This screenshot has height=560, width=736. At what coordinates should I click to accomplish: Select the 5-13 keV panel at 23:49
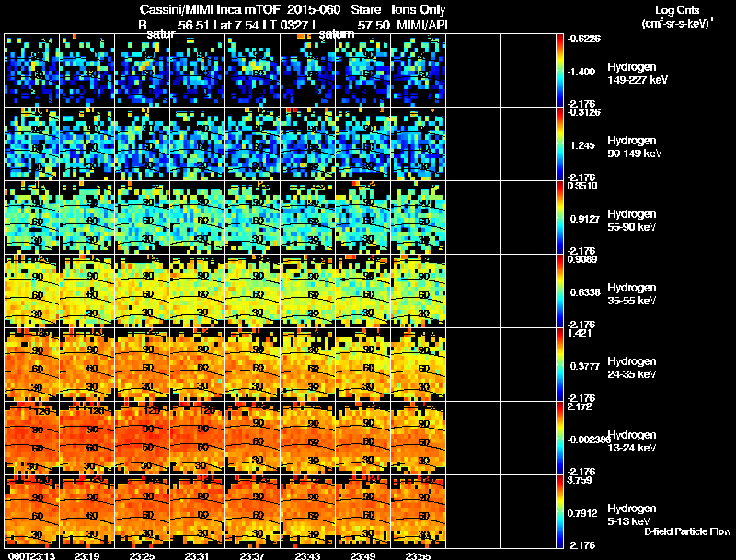pyautogui.click(x=362, y=512)
